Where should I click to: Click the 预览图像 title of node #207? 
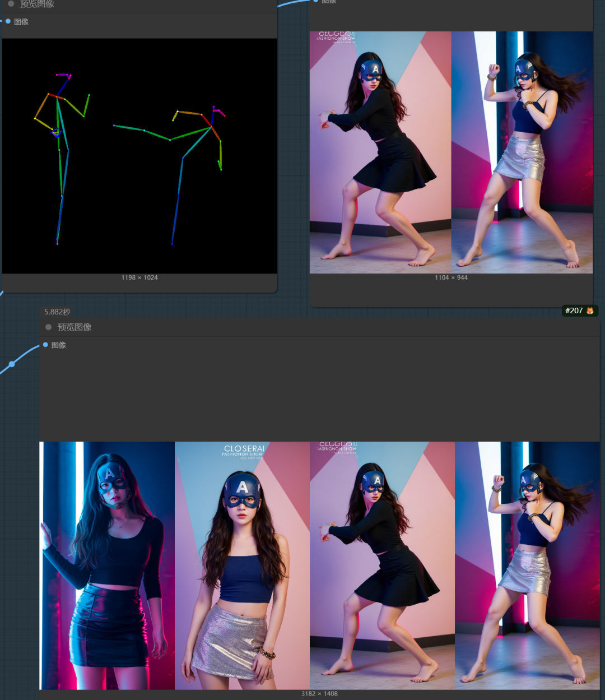click(x=75, y=327)
